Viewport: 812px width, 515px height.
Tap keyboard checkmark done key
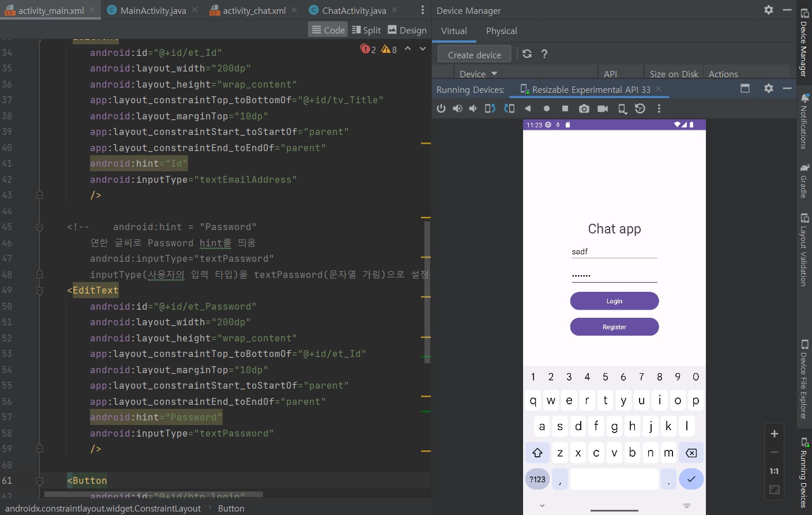tap(691, 479)
